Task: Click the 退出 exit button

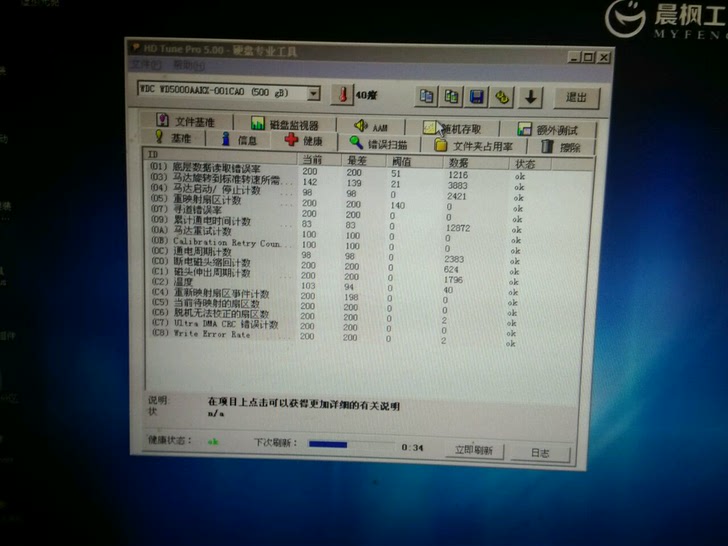Action: (x=576, y=98)
